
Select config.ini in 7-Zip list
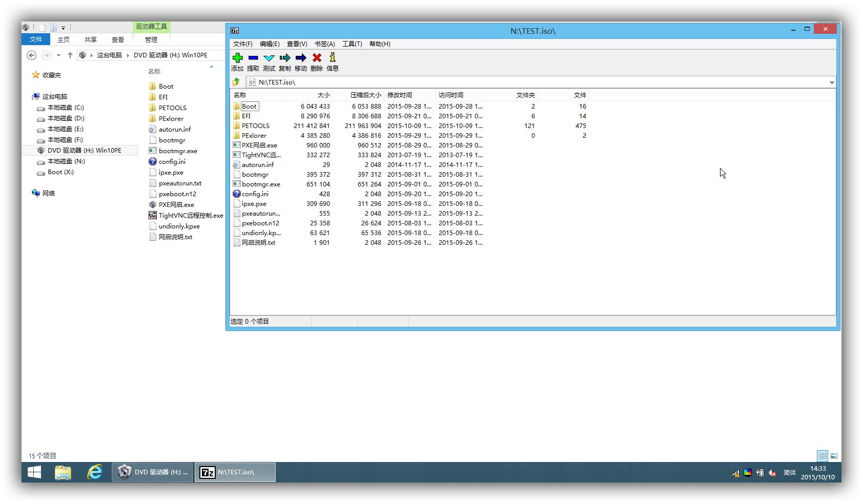pyautogui.click(x=255, y=194)
